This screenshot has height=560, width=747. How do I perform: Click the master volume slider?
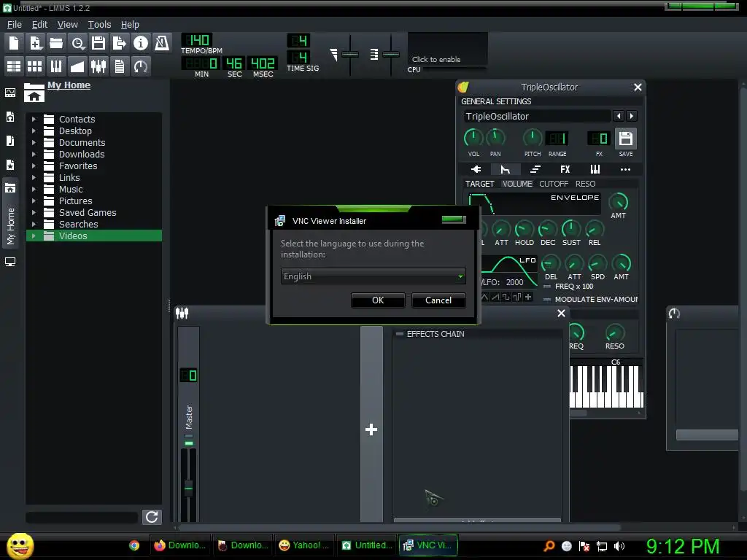349,54
